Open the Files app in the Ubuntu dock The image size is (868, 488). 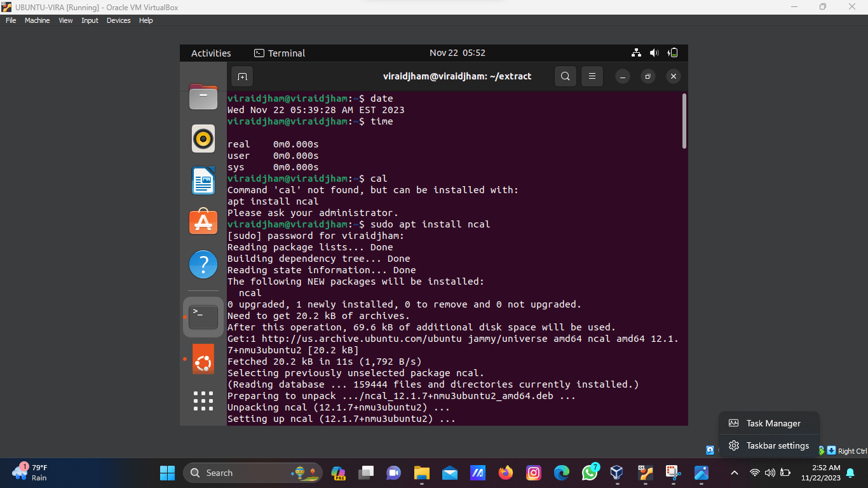203,97
